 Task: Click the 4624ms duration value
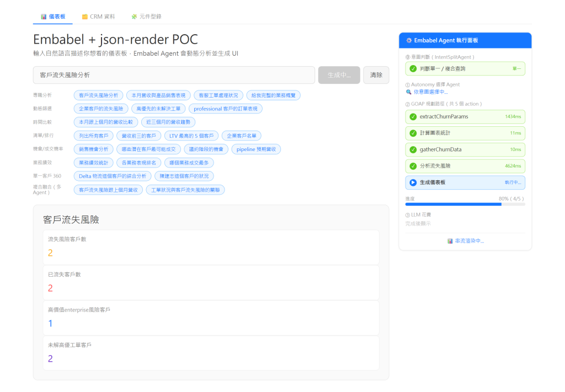513,166
